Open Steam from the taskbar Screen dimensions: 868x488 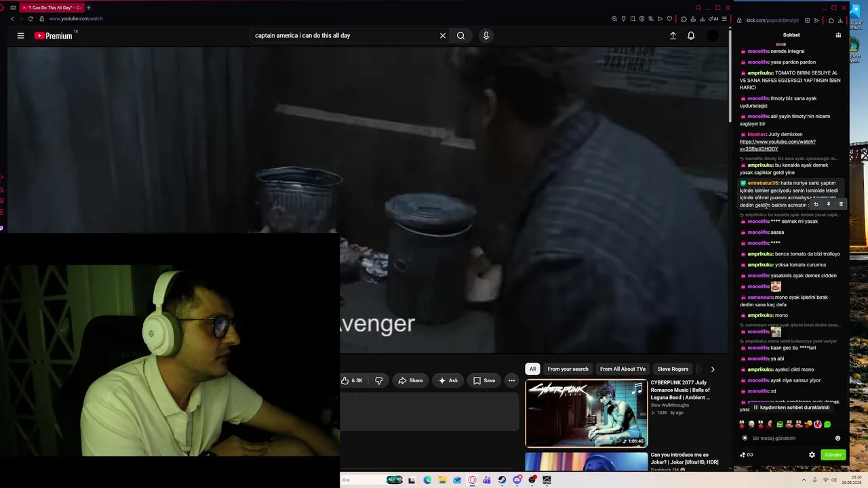tap(502, 480)
